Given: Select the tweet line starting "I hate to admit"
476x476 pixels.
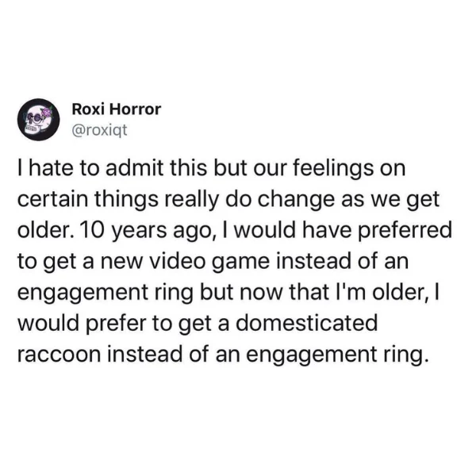Looking at the screenshot, I should [212, 168].
